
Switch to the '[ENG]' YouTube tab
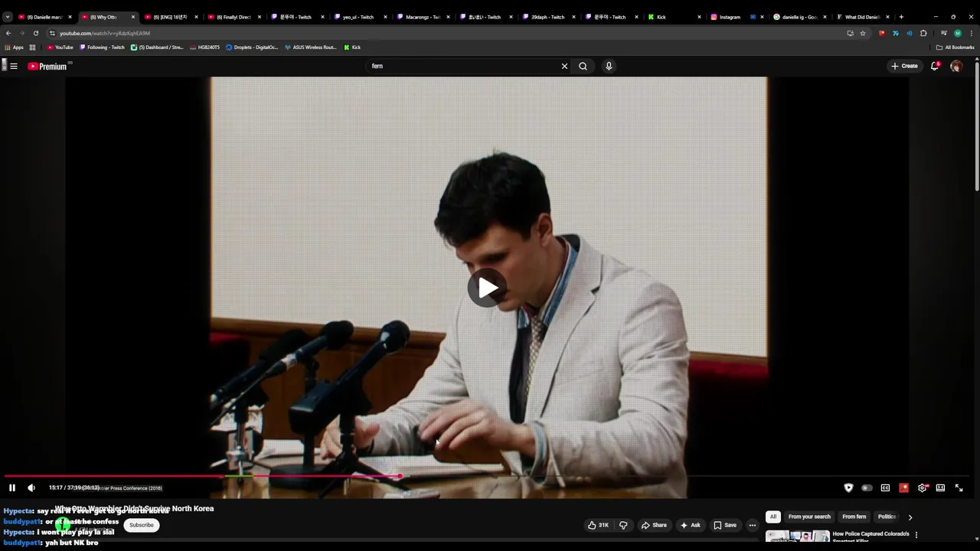(170, 17)
